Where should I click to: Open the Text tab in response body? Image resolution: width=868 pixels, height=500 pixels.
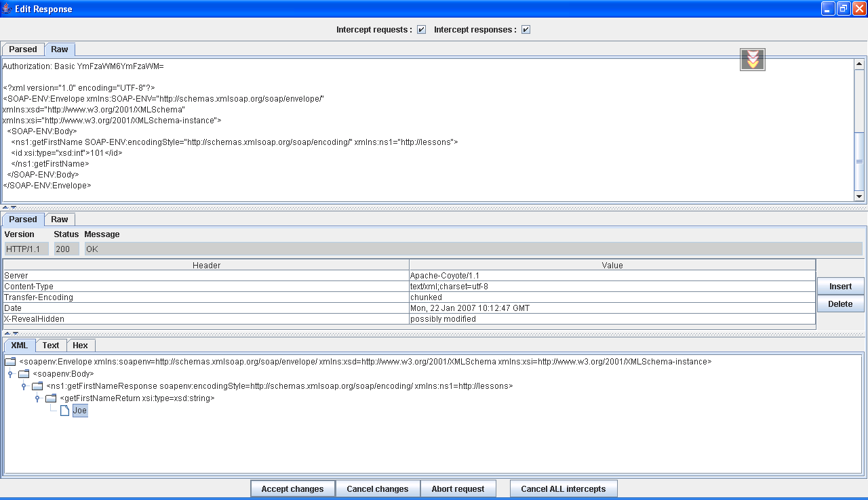[x=51, y=346]
